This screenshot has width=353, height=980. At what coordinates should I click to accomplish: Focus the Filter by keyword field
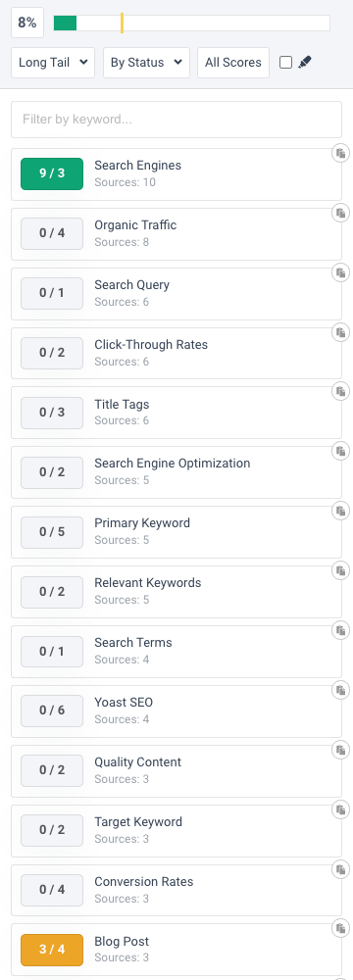click(176, 120)
